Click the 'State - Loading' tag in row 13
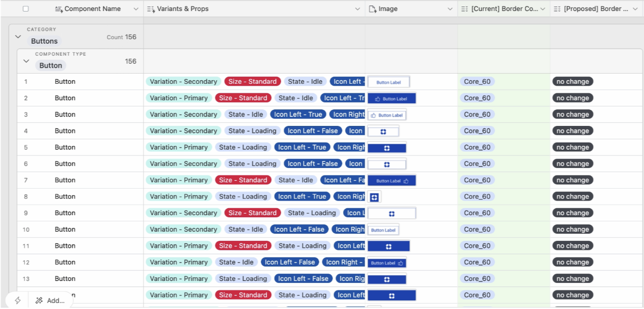 [x=243, y=278]
